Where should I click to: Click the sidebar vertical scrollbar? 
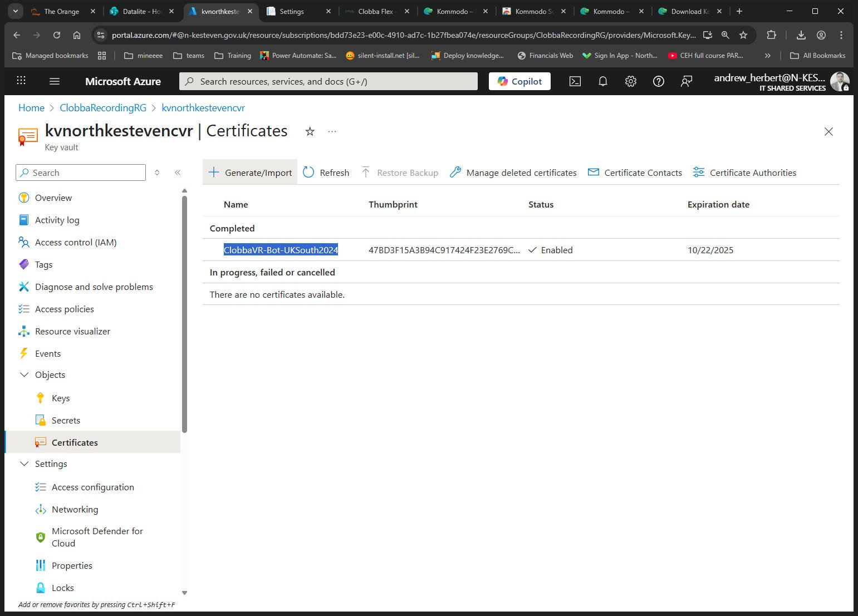184,314
